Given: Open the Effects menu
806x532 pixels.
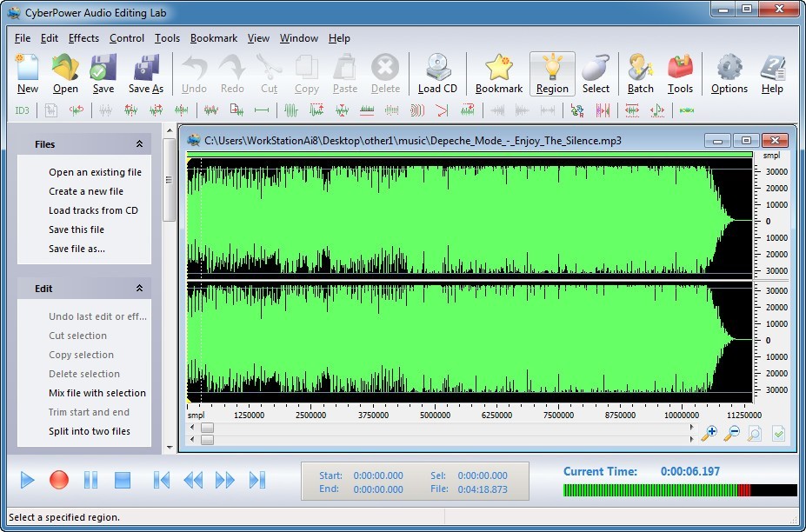Looking at the screenshot, I should [83, 37].
